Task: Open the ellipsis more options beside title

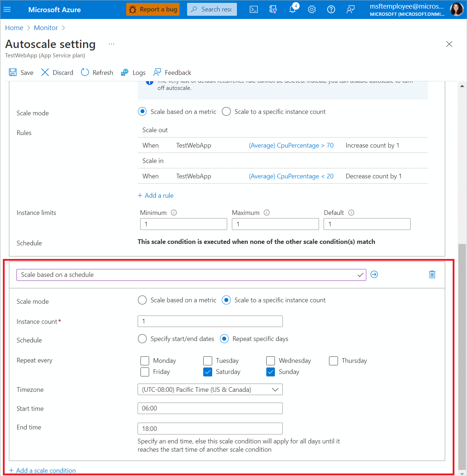Action: 111,44
